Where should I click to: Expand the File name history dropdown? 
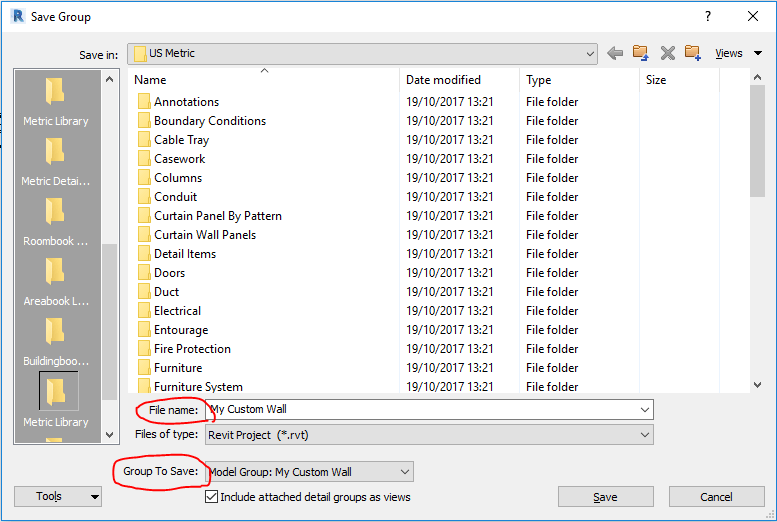[x=644, y=410]
